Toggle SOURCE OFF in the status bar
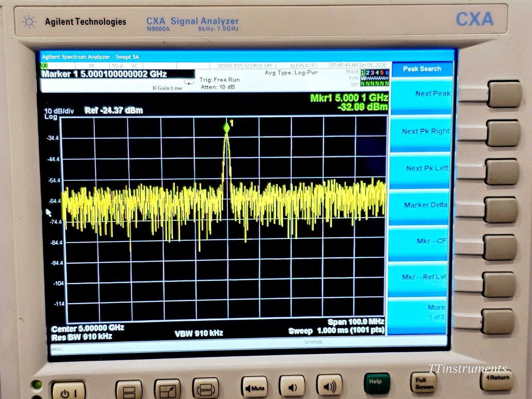 [258, 66]
